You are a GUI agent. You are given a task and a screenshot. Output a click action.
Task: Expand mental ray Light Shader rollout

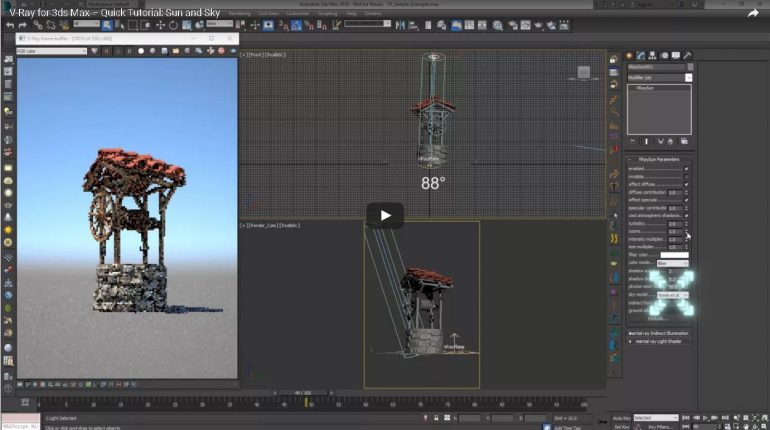point(659,341)
